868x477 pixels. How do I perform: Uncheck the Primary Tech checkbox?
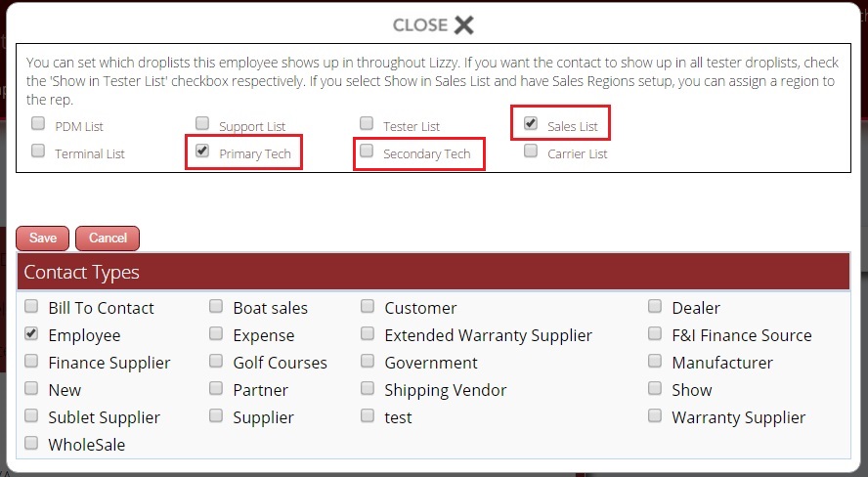click(x=202, y=152)
